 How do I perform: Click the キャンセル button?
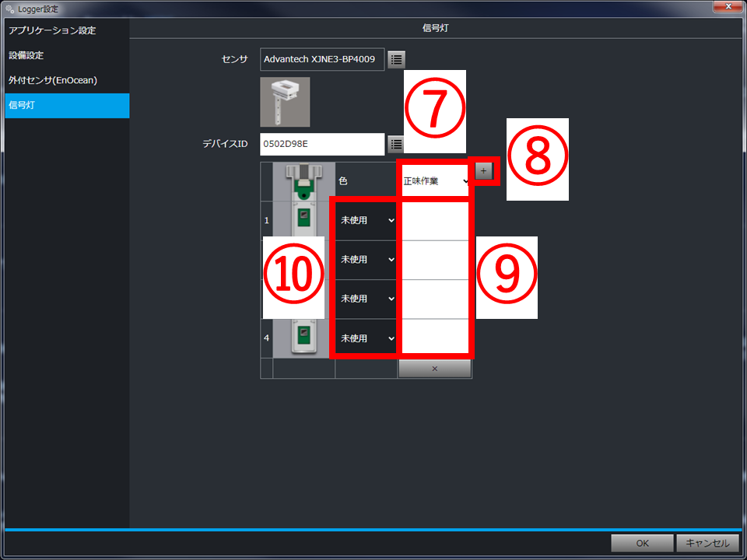(707, 543)
